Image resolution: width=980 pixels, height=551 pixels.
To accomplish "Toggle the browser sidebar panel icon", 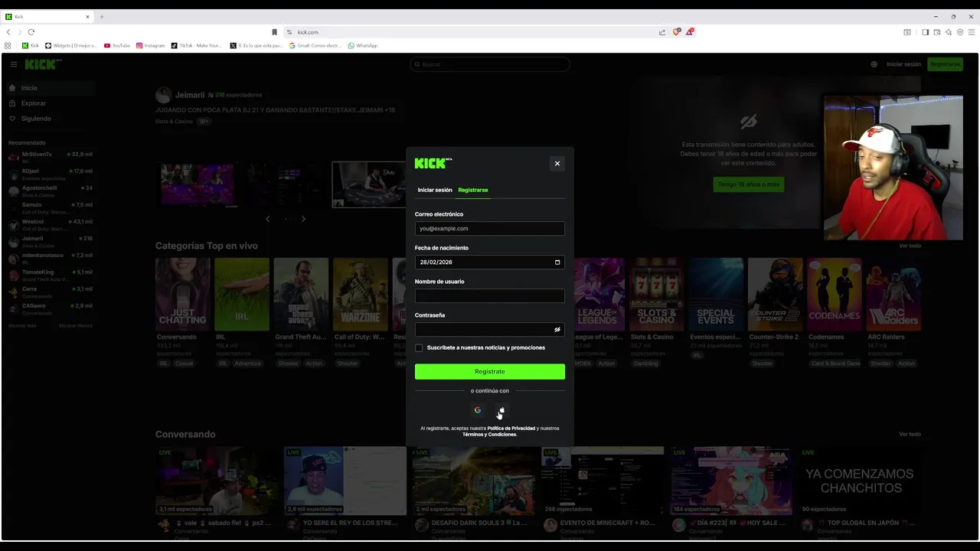I will point(925,32).
